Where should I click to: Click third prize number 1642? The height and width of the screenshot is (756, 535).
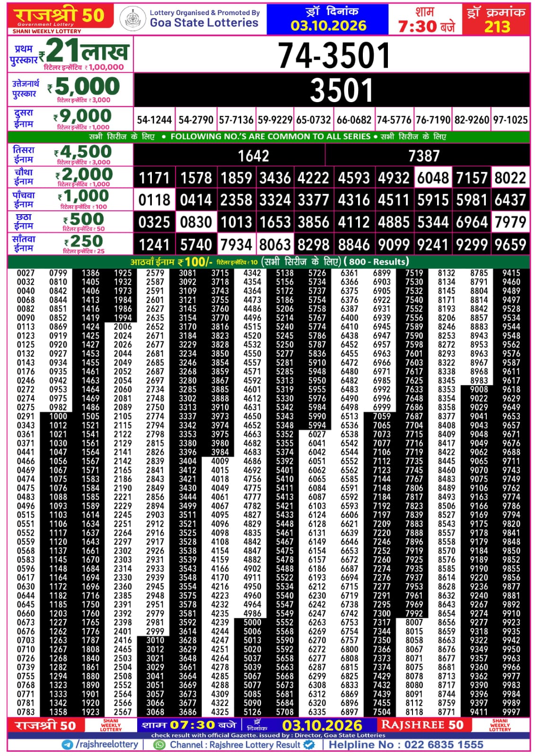point(254,156)
